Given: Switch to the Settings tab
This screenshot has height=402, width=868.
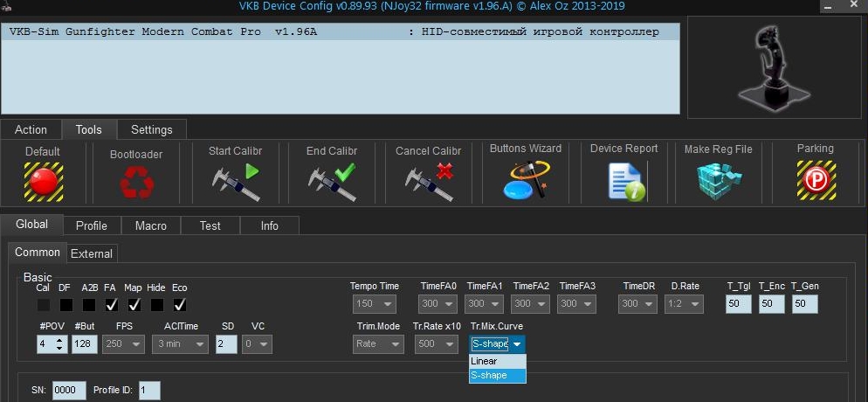Looking at the screenshot, I should pos(151,129).
